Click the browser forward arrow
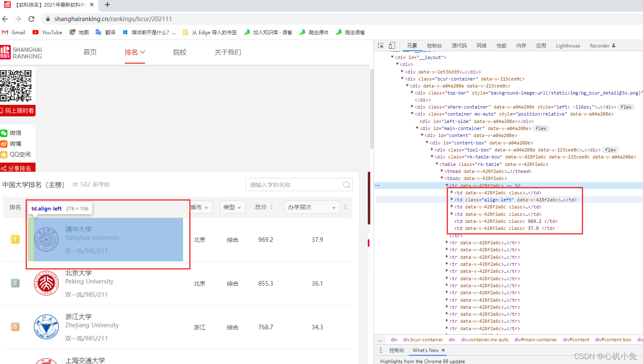643x364 pixels. pyautogui.click(x=18, y=19)
